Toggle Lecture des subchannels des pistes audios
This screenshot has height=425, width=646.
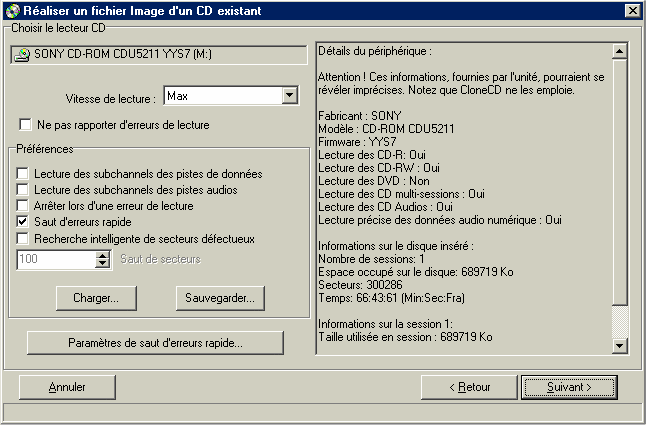point(22,189)
